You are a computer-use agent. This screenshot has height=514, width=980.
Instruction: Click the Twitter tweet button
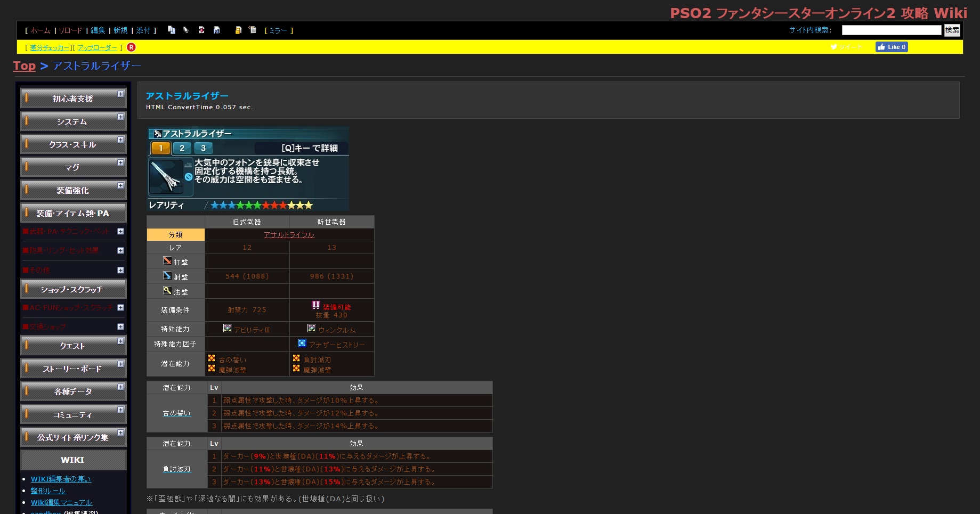pos(846,47)
